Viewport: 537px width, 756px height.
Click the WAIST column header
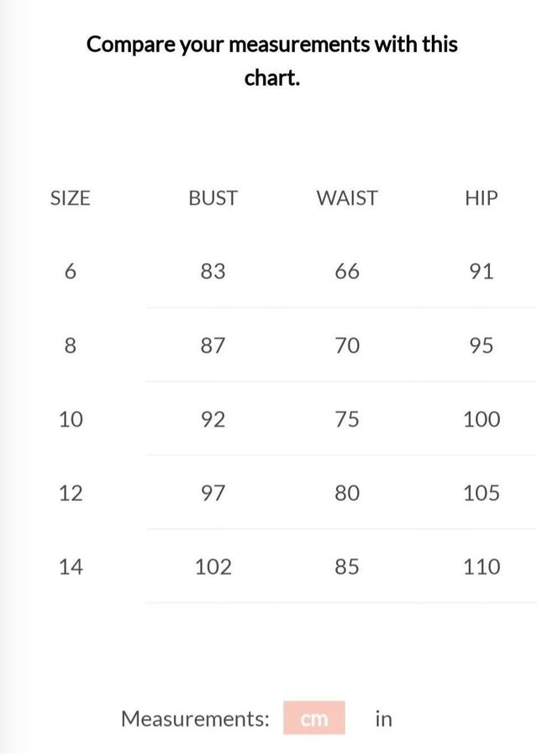(347, 198)
